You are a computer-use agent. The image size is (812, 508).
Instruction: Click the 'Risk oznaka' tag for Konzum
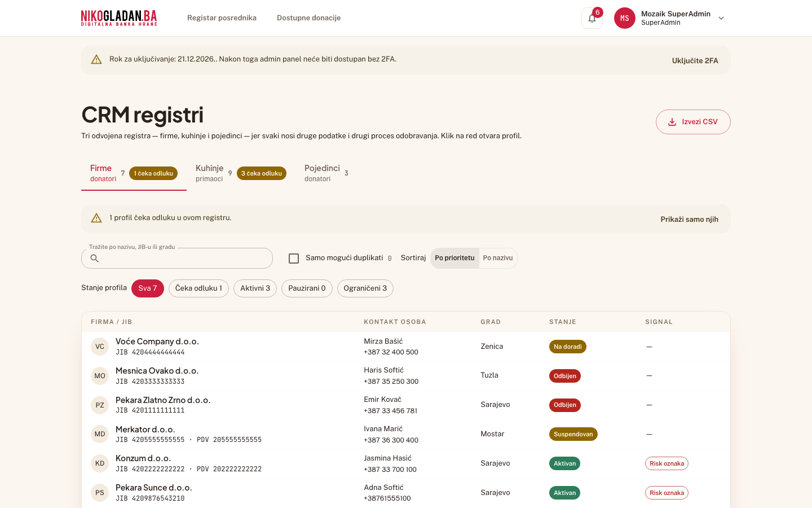(x=667, y=463)
